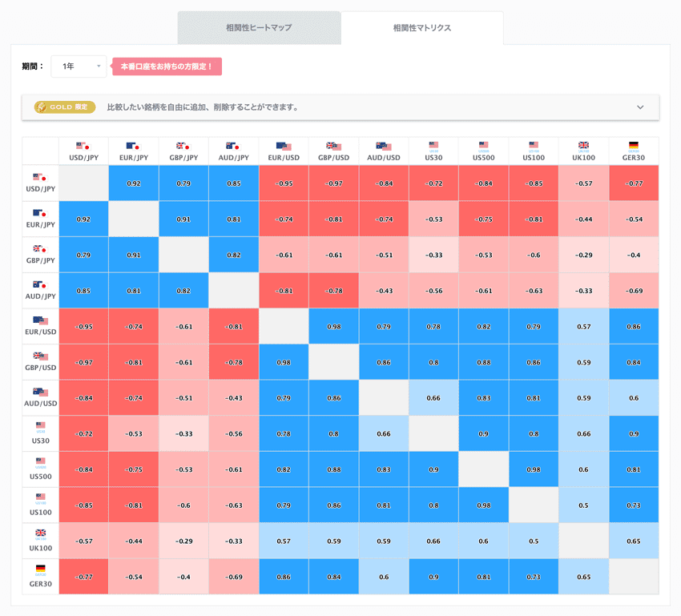
Task: Expand the GOLD限定 symbol customization panel
Action: click(x=639, y=107)
